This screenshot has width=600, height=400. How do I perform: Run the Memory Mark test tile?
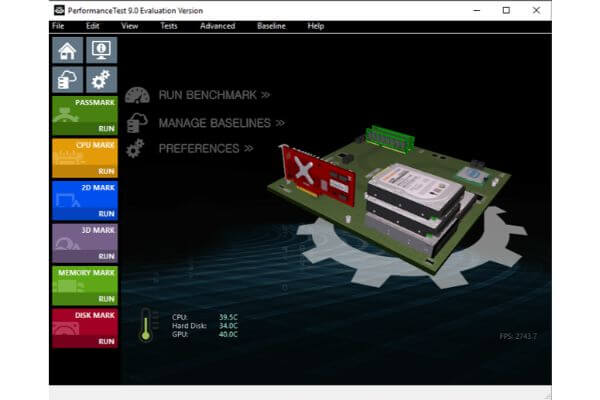(x=85, y=286)
